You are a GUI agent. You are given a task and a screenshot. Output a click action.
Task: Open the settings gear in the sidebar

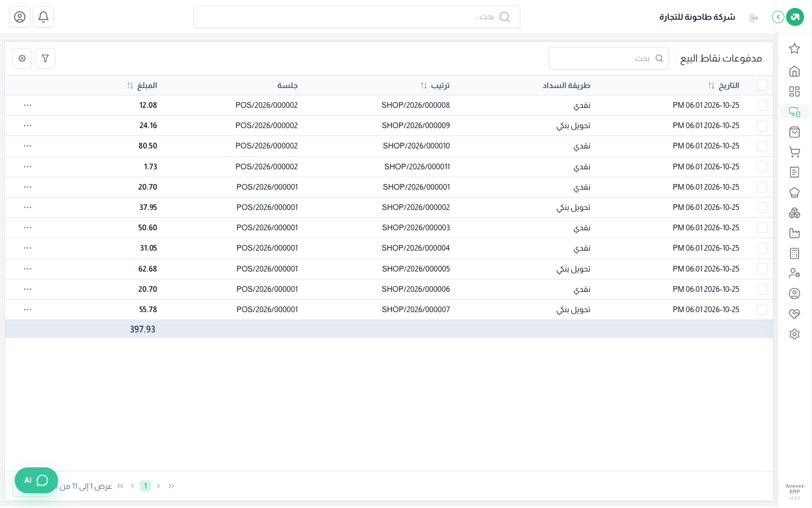[795, 334]
